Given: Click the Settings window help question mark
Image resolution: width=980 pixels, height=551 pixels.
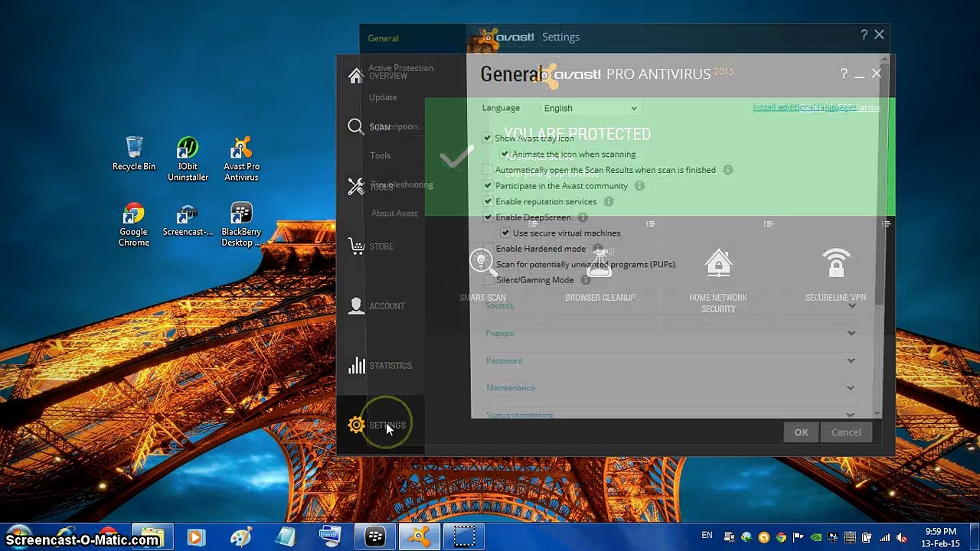Looking at the screenshot, I should click(864, 34).
